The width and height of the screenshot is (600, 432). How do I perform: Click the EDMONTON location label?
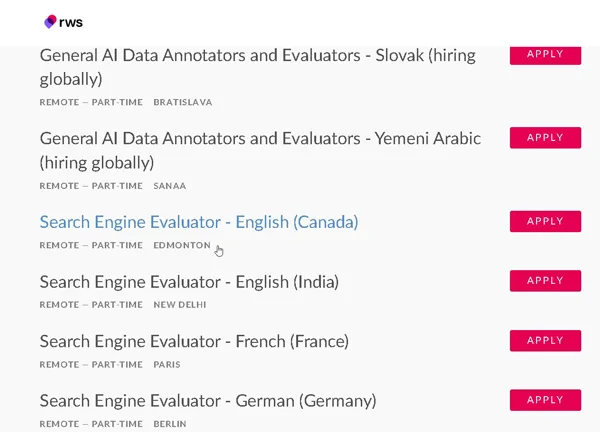[182, 245]
